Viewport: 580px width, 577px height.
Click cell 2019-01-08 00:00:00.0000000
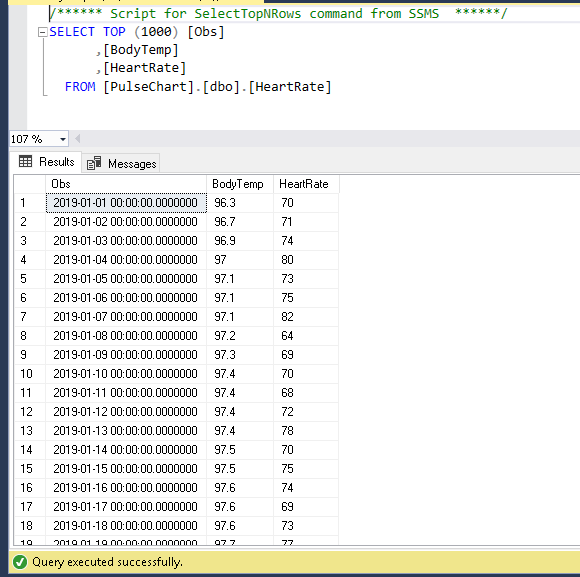[x=126, y=335]
